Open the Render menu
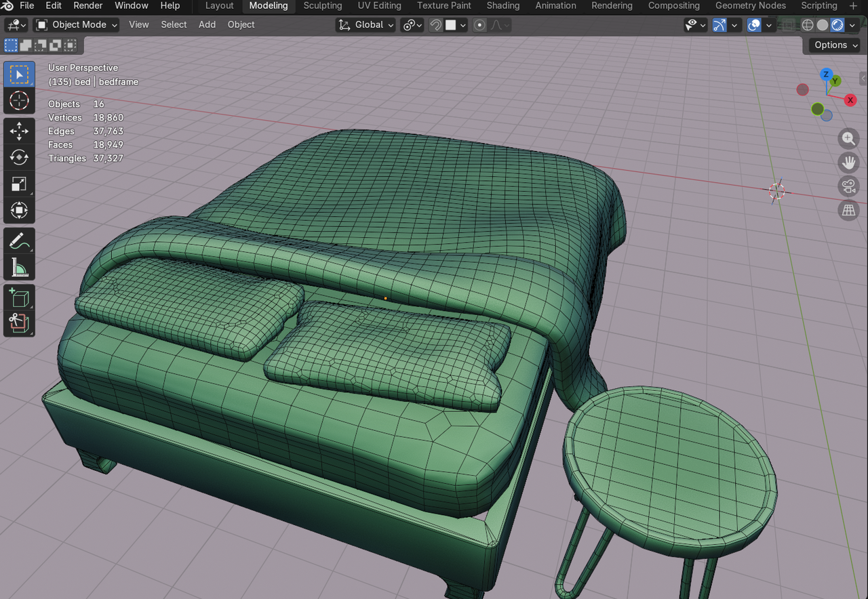This screenshot has height=599, width=868. 87,5
